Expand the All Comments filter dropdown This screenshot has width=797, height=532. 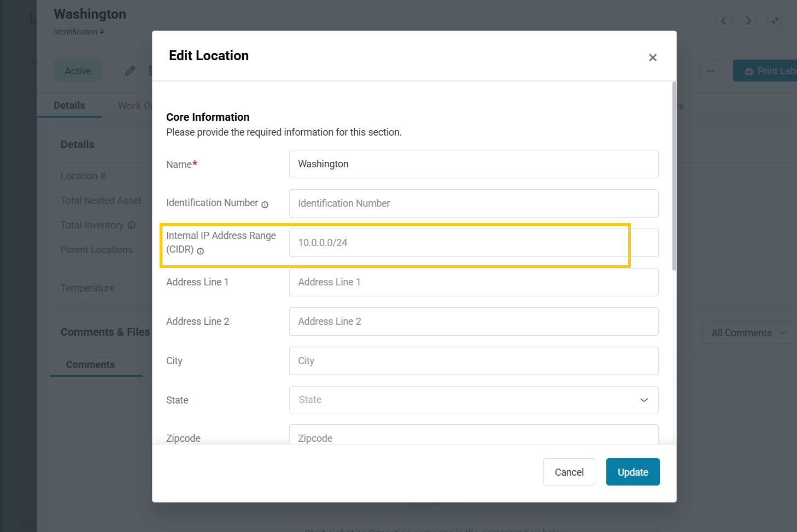coord(749,333)
